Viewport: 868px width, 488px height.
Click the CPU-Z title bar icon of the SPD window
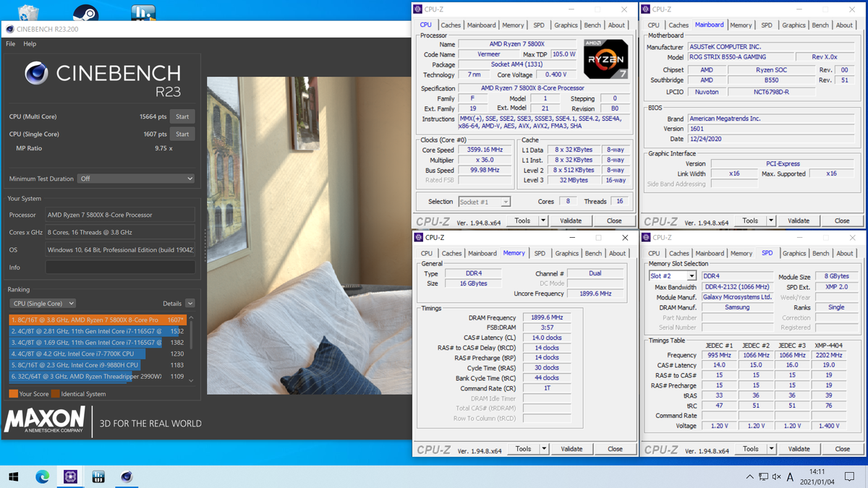tap(646, 237)
